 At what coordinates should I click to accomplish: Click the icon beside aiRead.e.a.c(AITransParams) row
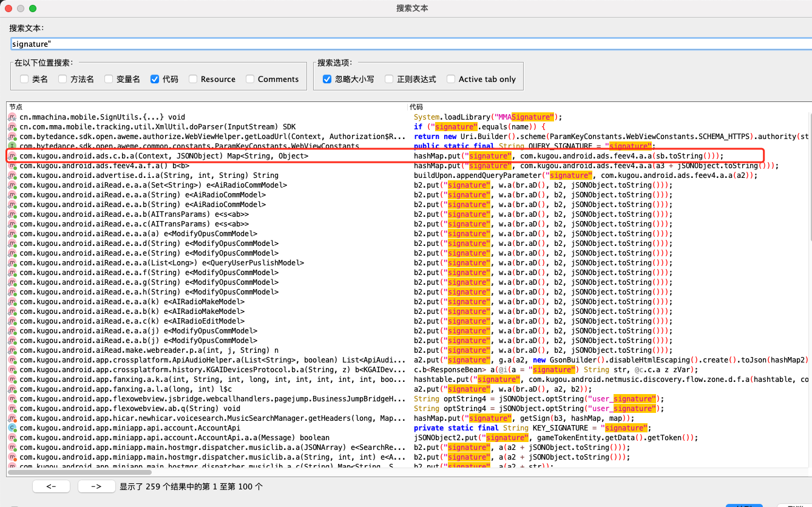pos(12,224)
